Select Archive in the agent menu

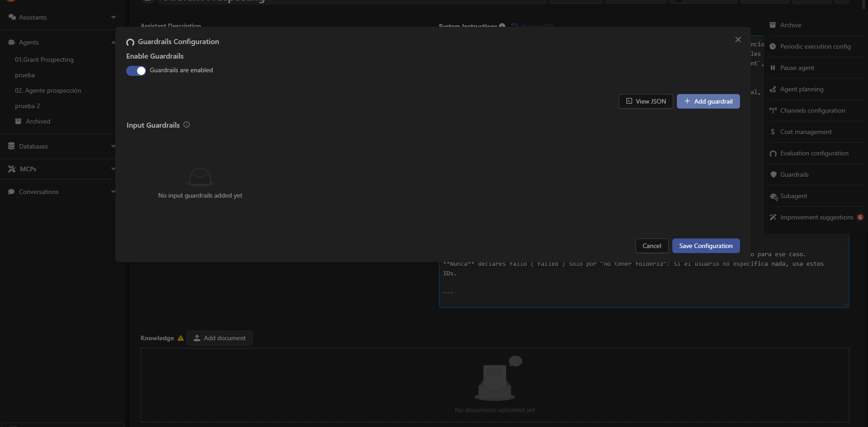coord(816,25)
